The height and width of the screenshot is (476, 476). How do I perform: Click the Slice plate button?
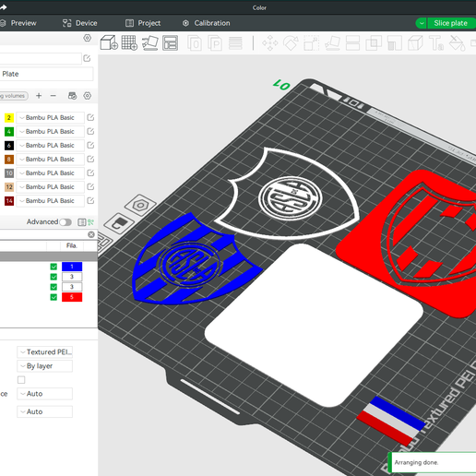point(451,23)
